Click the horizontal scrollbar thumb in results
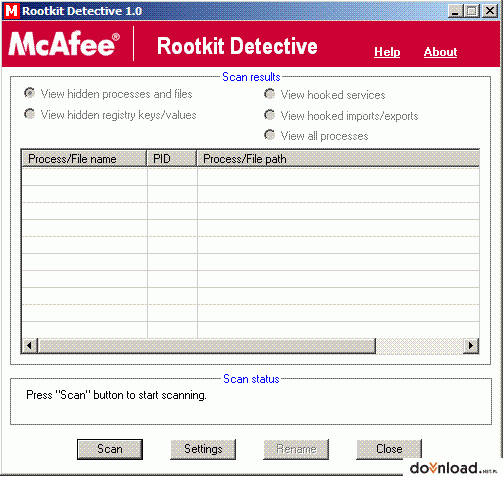503x477 pixels. tap(207, 346)
